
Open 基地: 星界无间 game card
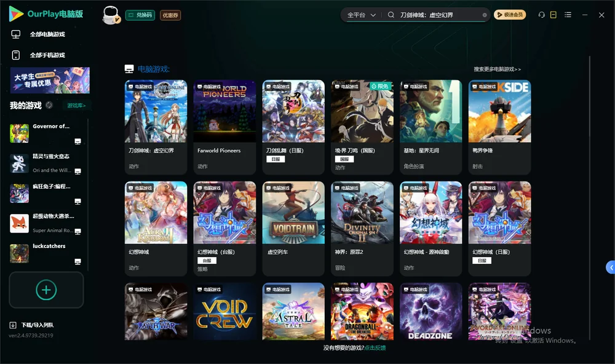click(x=430, y=127)
